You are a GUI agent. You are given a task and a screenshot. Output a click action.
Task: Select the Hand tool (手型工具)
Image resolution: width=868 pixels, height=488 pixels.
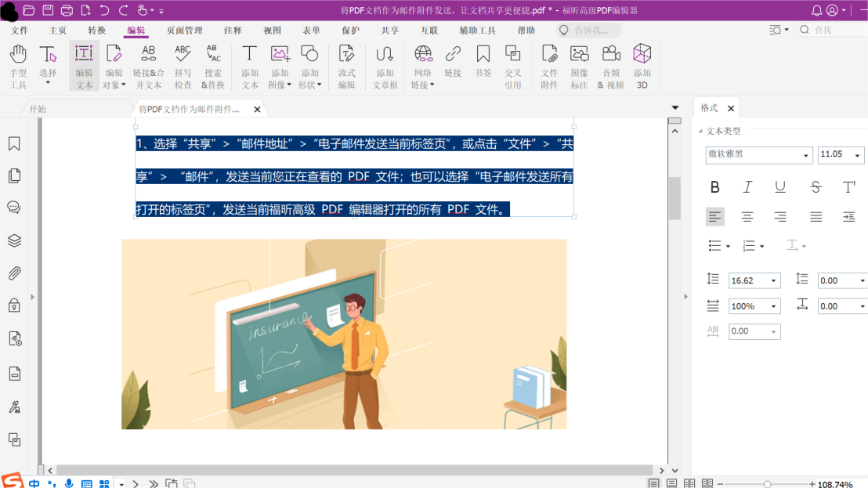[18, 66]
